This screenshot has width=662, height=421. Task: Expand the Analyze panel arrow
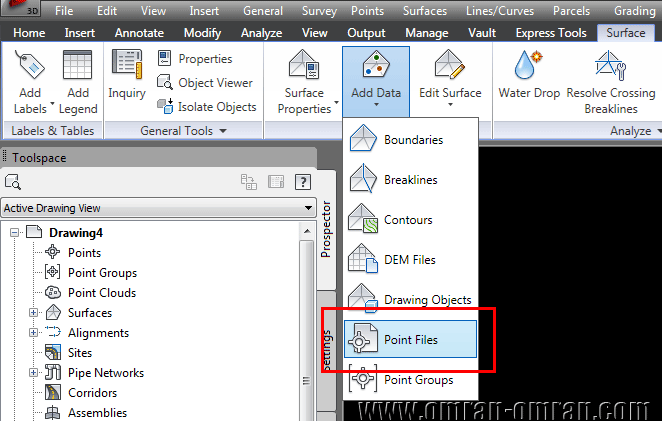pyautogui.click(x=659, y=131)
